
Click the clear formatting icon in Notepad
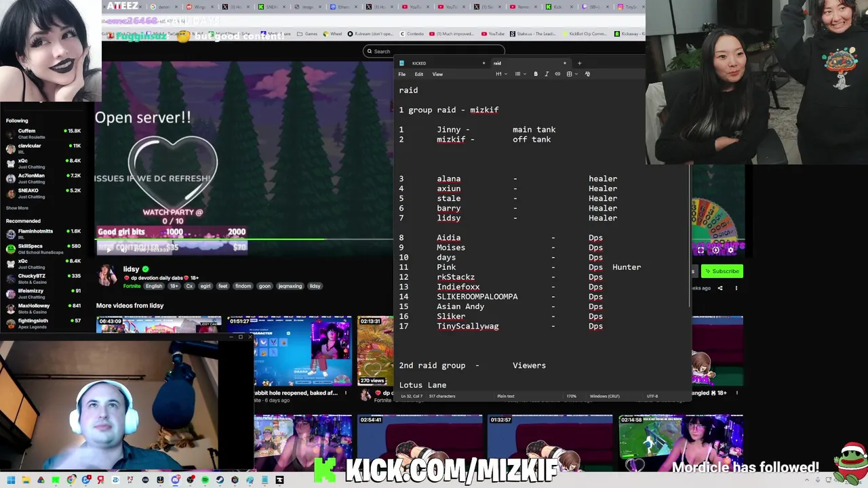[587, 74]
